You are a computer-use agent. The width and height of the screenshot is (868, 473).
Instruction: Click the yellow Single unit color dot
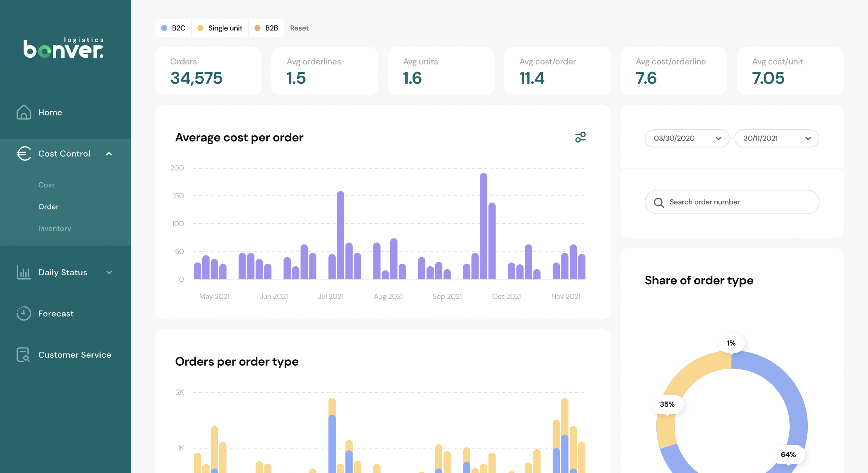coord(201,28)
